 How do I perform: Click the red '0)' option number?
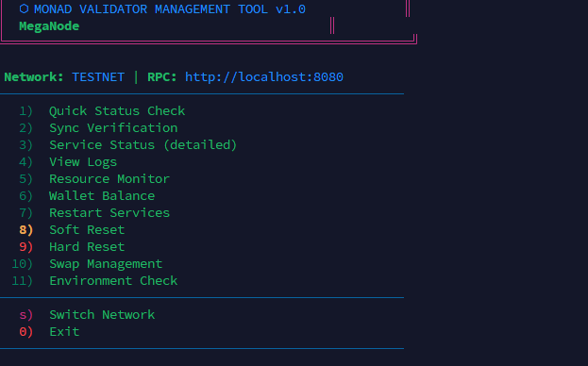click(x=26, y=332)
